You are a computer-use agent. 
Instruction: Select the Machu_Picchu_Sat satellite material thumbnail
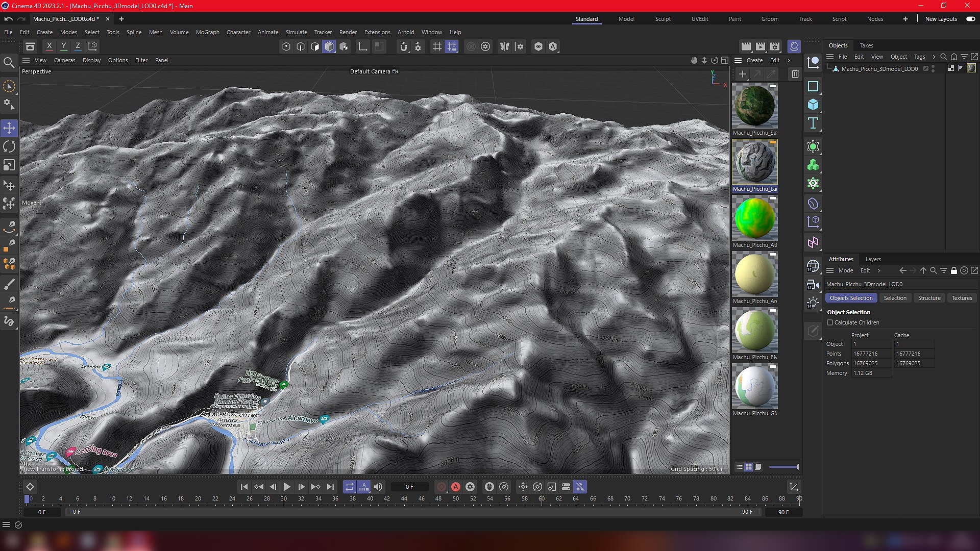pos(755,106)
